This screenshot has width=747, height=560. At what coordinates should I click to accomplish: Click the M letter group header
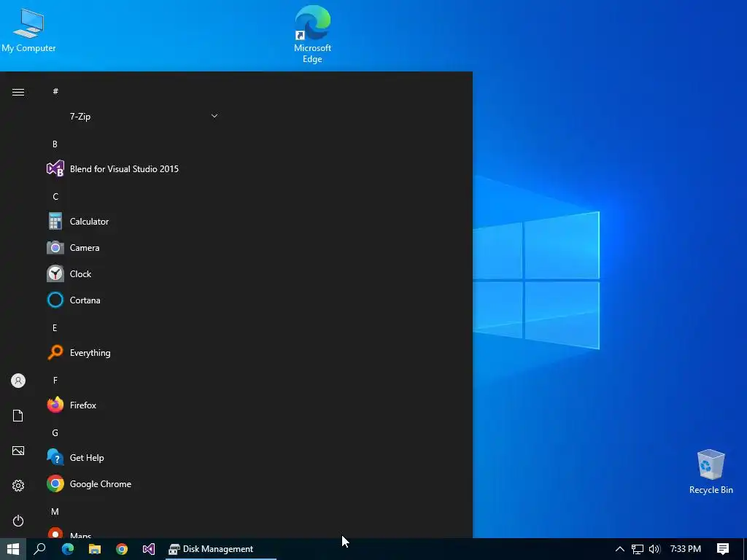tap(55, 511)
